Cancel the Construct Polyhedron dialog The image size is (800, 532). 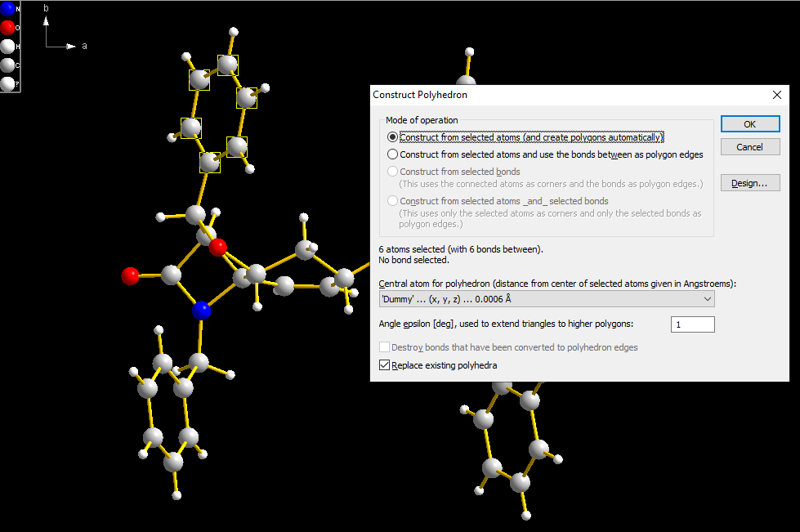coord(749,146)
